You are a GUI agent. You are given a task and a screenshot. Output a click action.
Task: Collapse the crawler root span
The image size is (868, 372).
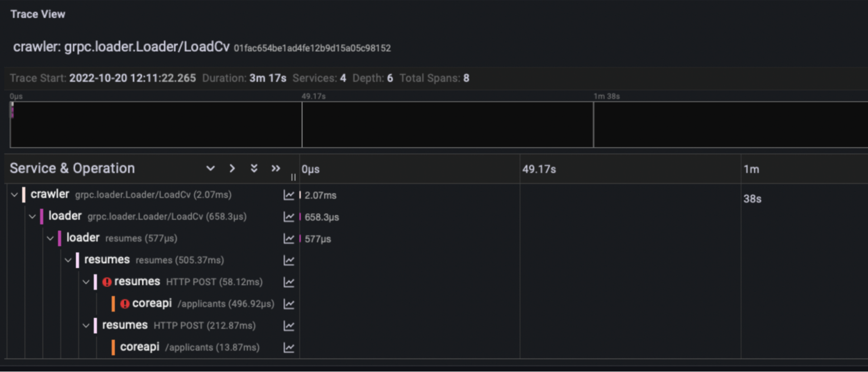click(x=14, y=195)
